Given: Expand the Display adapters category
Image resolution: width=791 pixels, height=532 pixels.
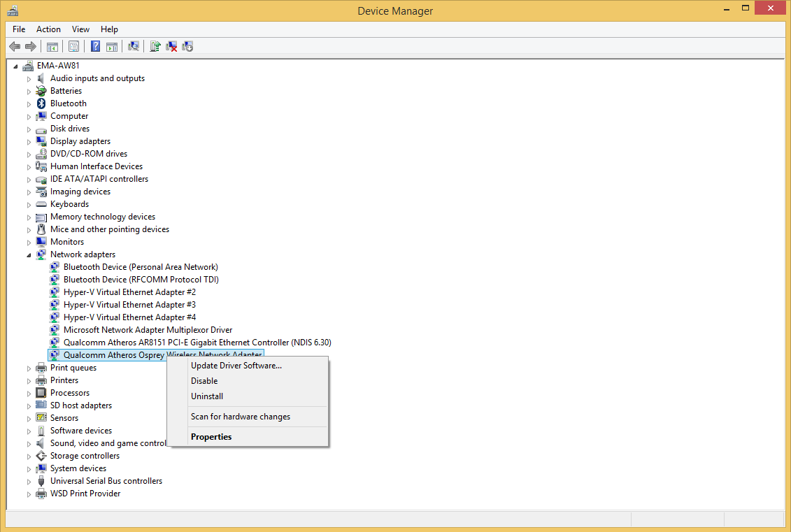Looking at the screenshot, I should [x=29, y=141].
